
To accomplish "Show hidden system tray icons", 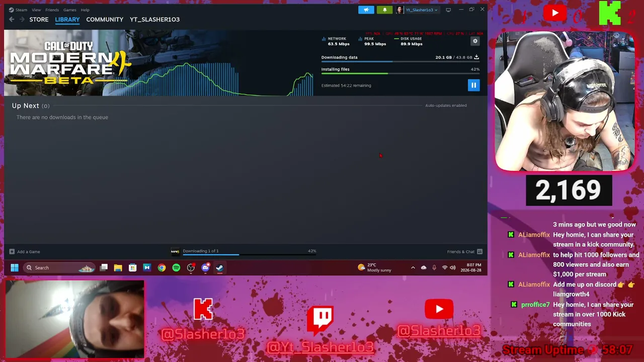I will coord(413,267).
